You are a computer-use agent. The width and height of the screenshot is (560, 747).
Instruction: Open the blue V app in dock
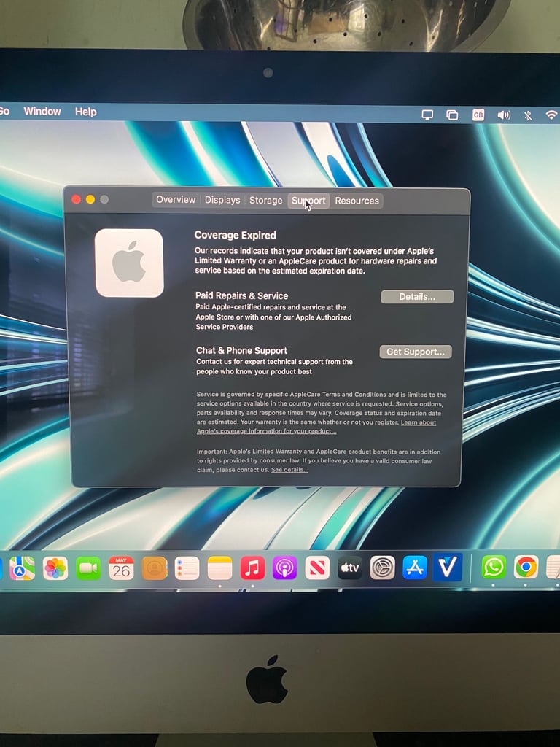447,567
